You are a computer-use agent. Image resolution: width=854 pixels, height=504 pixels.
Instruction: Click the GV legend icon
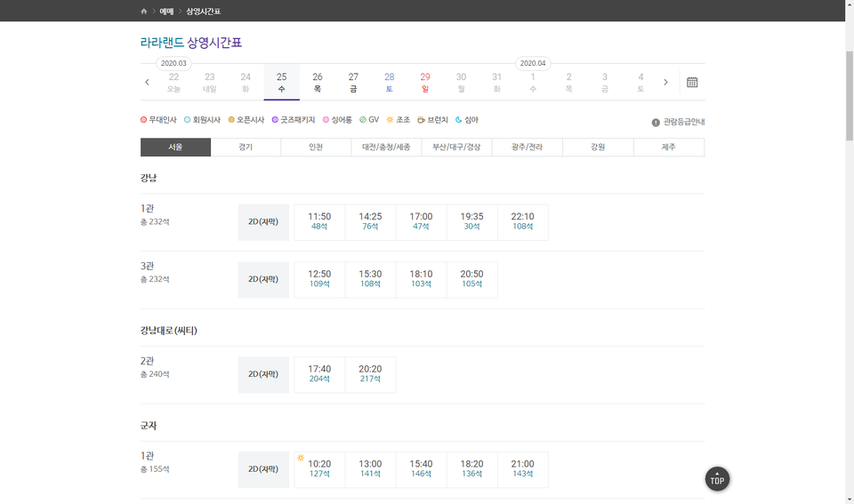tap(363, 120)
